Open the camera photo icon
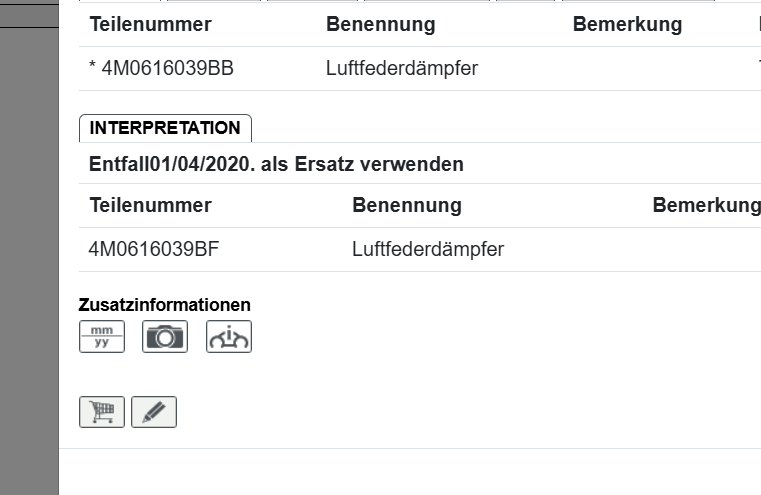This screenshot has width=761, height=495. 165,337
